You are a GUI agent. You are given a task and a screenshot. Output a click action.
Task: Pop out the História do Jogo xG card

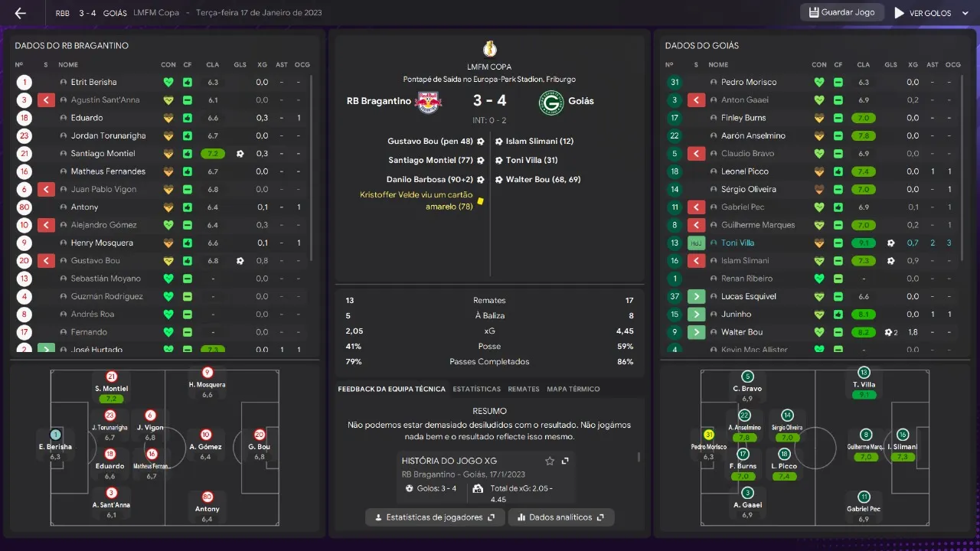pyautogui.click(x=565, y=461)
